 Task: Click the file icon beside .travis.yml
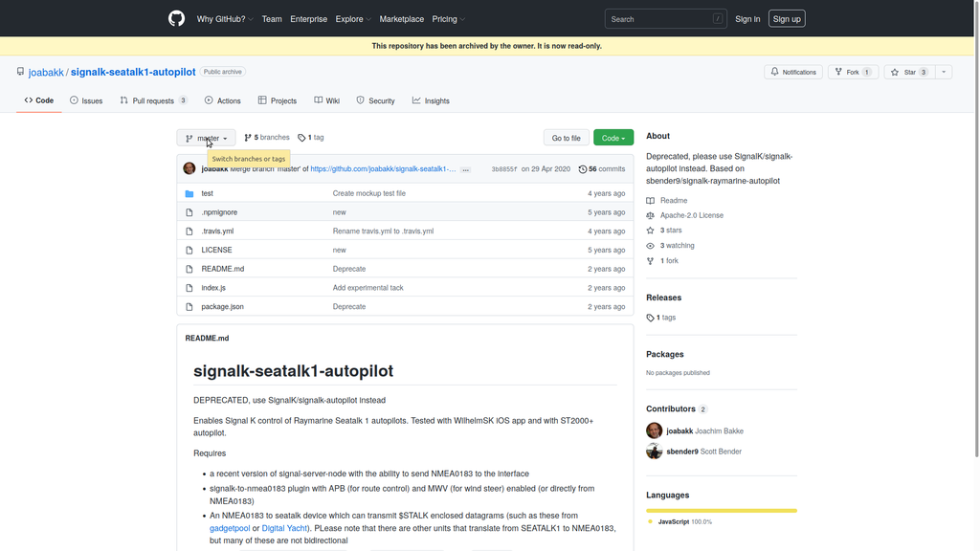coord(189,231)
